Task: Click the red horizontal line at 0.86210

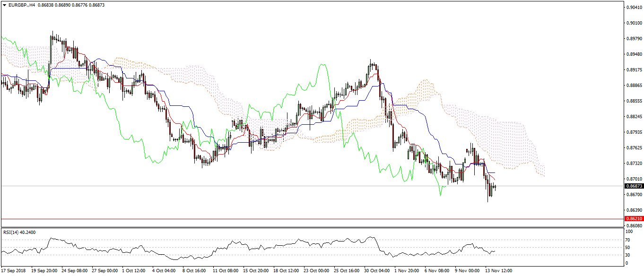Action: click(284, 219)
